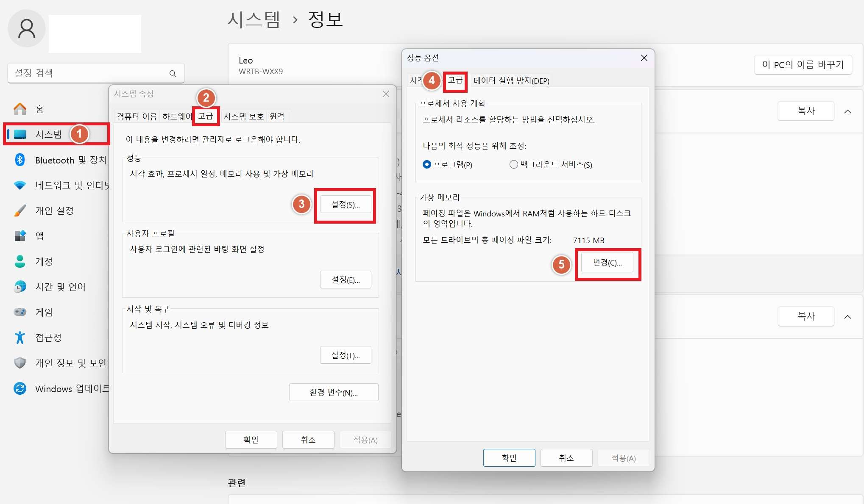Viewport: 864px width, 504px height.
Task: Click 설정(T)... button under 시작 및 복구
Action: (346, 355)
